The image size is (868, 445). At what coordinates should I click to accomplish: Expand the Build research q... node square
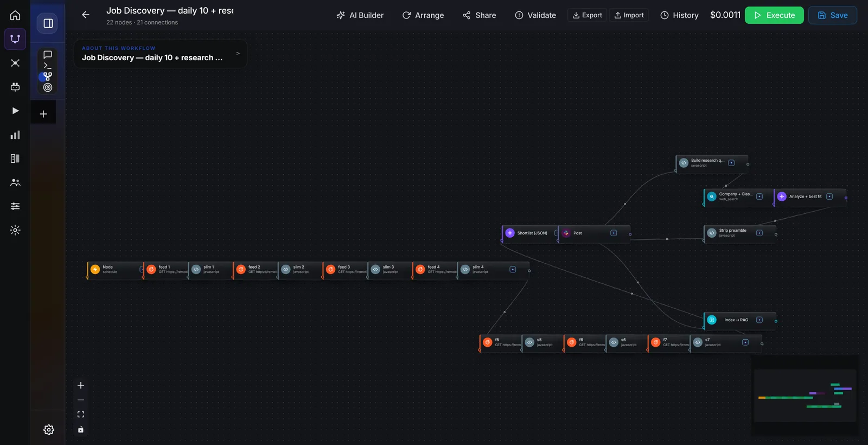(731, 163)
